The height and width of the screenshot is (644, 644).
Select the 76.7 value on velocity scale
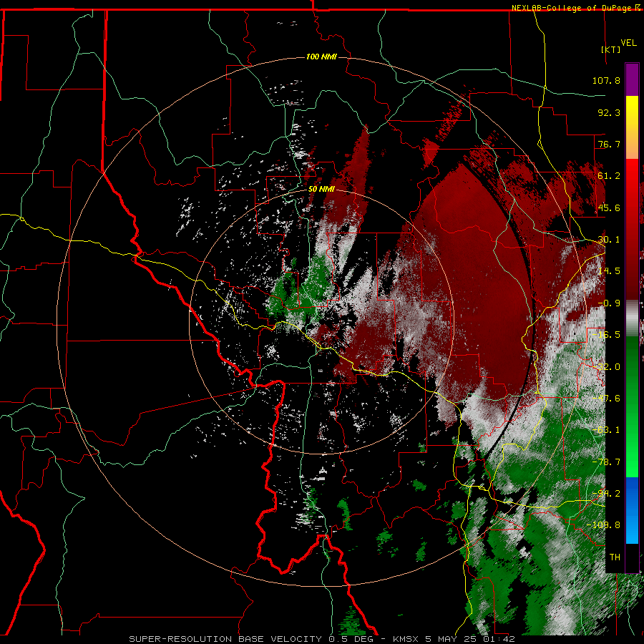pyautogui.click(x=609, y=144)
